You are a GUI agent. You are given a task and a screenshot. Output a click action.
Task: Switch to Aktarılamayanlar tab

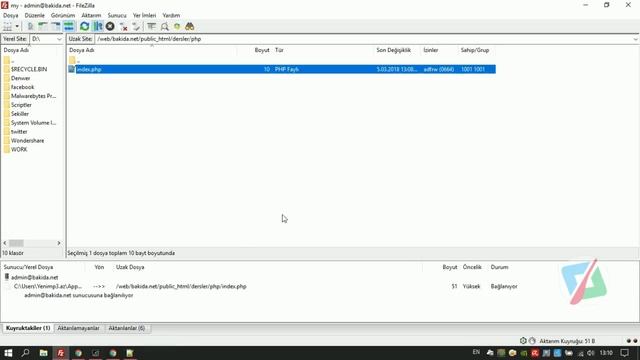(x=78, y=328)
